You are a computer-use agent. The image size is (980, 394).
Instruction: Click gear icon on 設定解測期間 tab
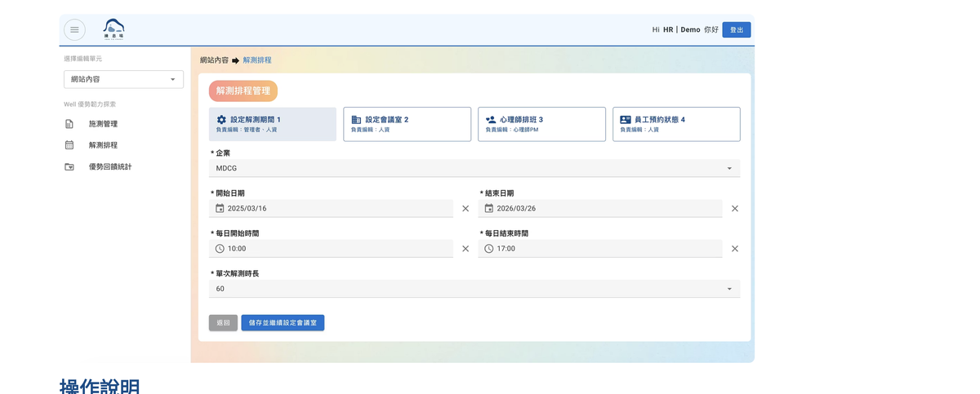pyautogui.click(x=221, y=120)
